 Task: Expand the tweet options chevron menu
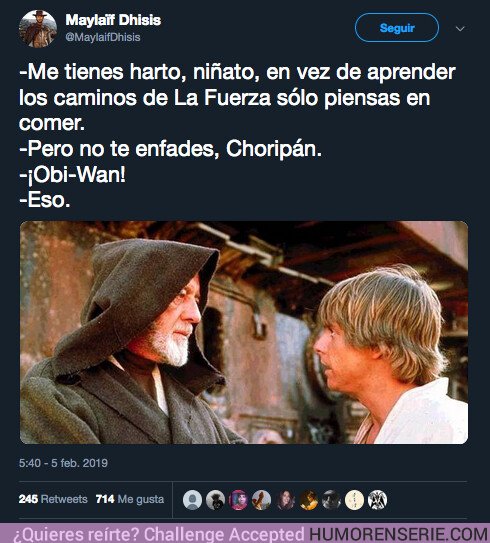click(x=460, y=29)
